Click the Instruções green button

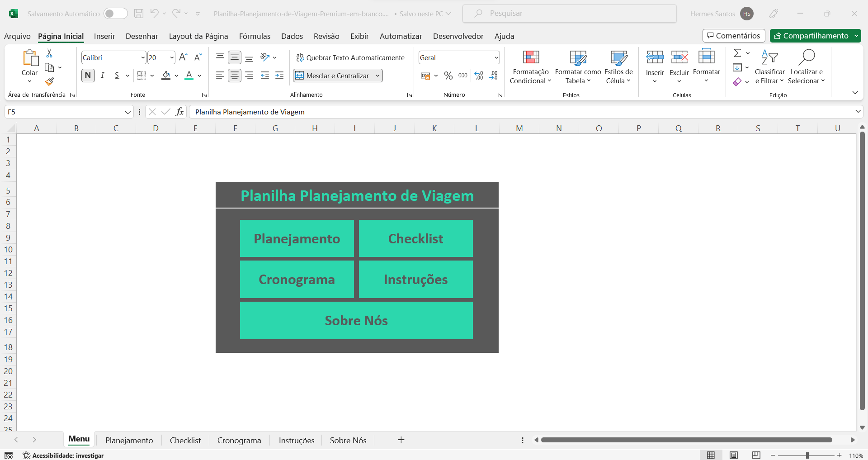[416, 280]
